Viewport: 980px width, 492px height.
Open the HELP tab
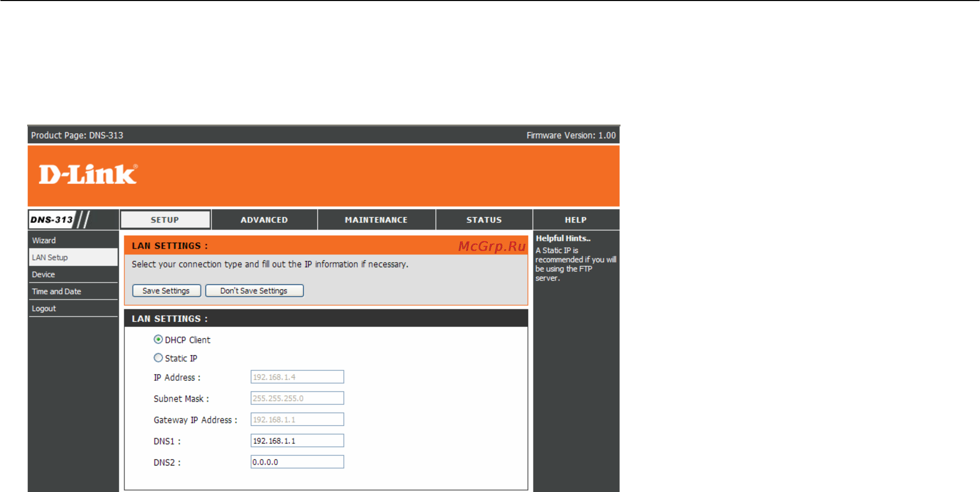[x=576, y=220]
